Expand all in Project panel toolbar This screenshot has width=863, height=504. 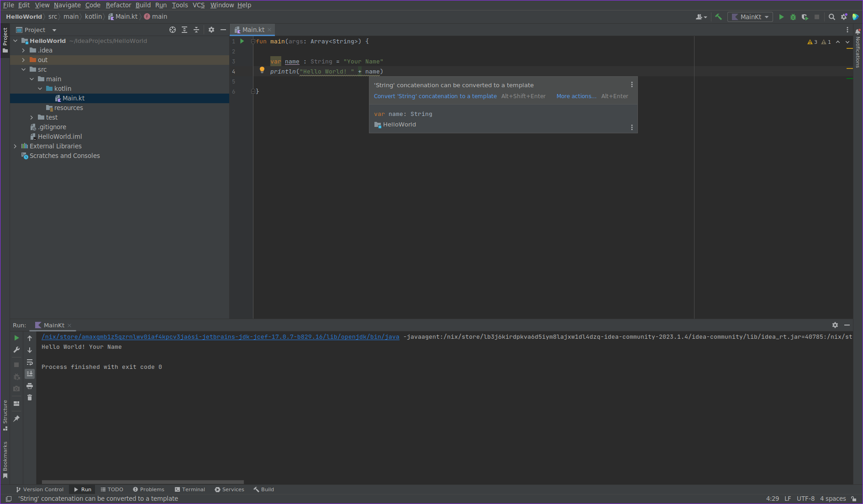click(184, 30)
